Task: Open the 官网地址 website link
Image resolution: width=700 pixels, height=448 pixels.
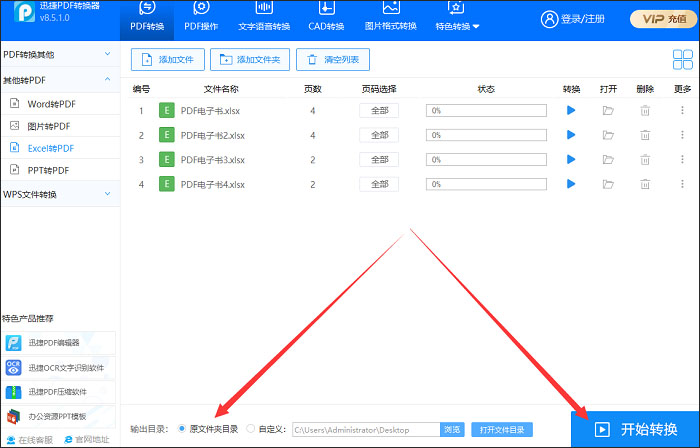Action: pyautogui.click(x=87, y=440)
